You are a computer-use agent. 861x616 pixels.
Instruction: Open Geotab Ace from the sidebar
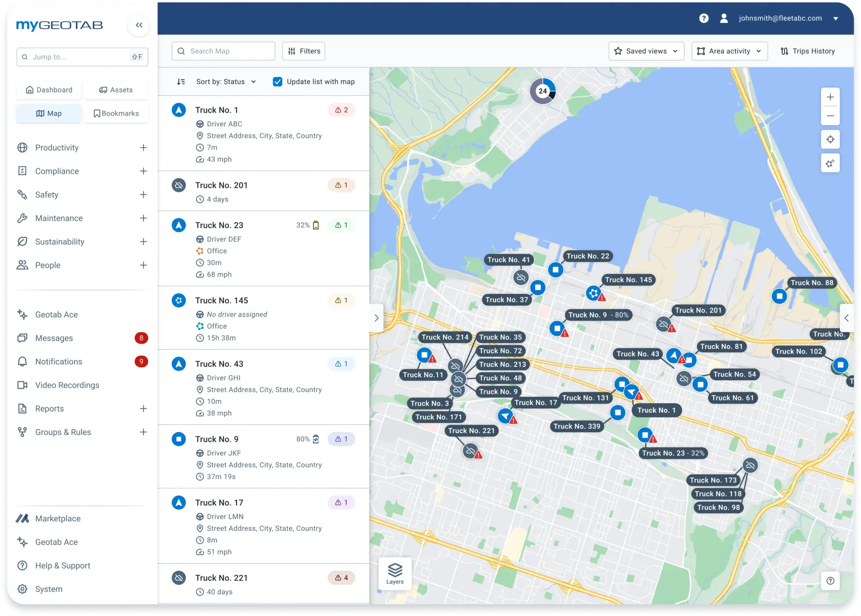(56, 314)
